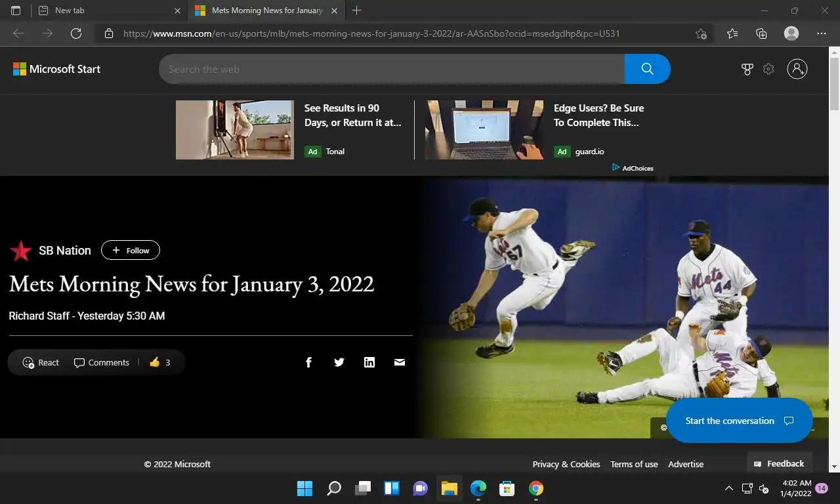Viewport: 840px width, 504px height.
Task: Close the Mets Morning News tab
Action: (x=335, y=10)
